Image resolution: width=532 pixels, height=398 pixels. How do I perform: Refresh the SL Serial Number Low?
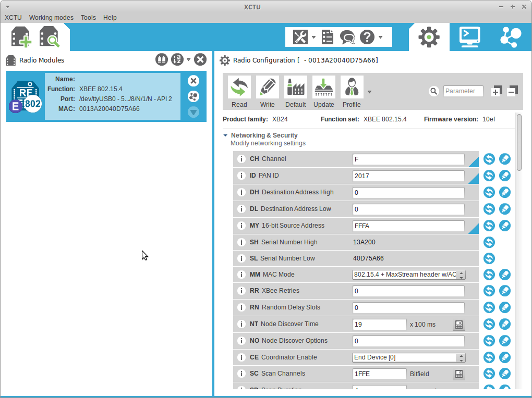[489, 258]
